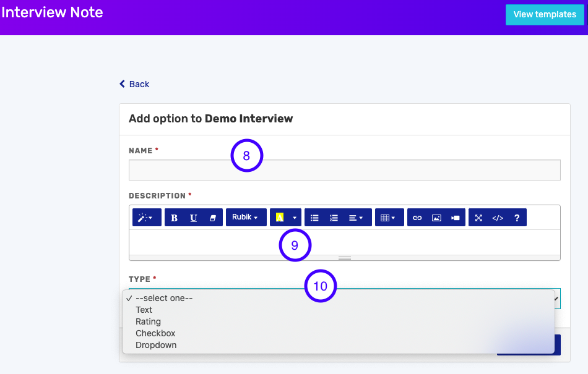Open the editor help dialog

[x=518, y=217]
